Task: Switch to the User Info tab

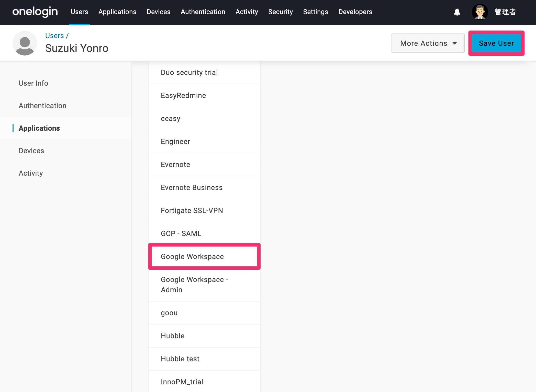Action: point(33,83)
